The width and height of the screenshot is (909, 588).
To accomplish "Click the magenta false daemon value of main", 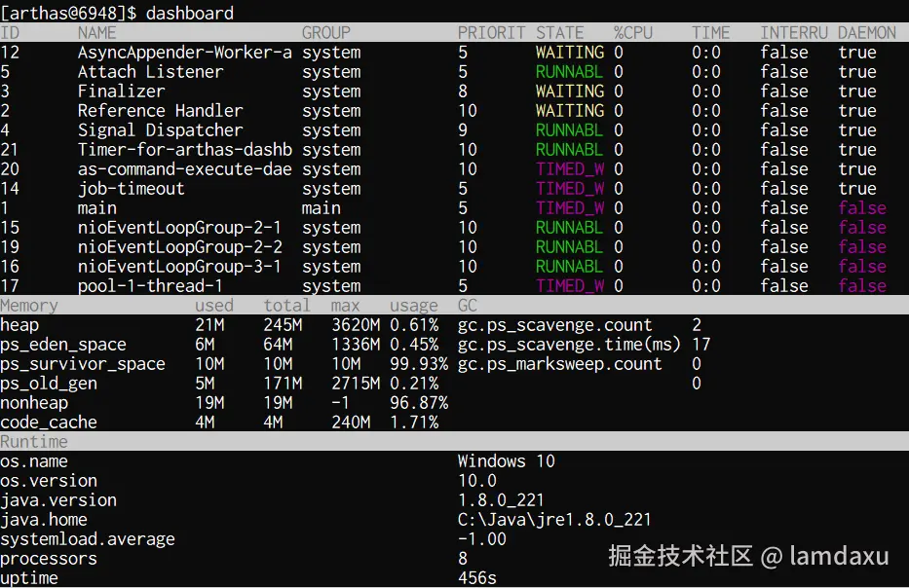I will [x=862, y=208].
